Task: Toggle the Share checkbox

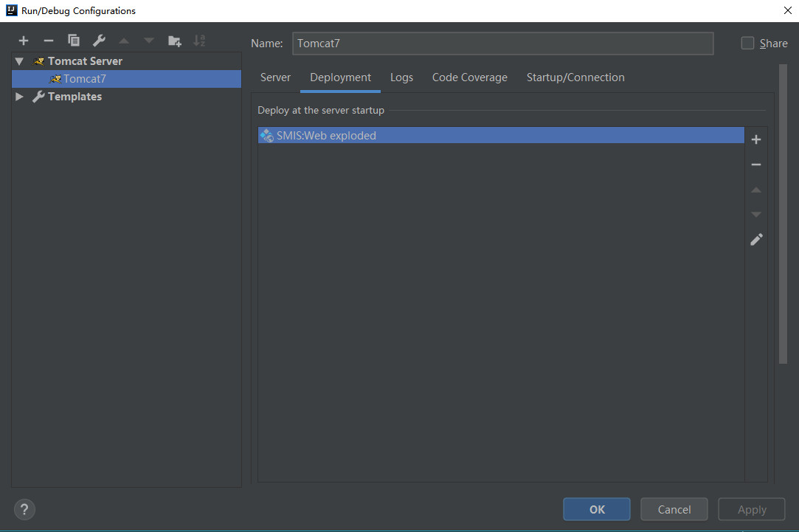Action: point(747,44)
